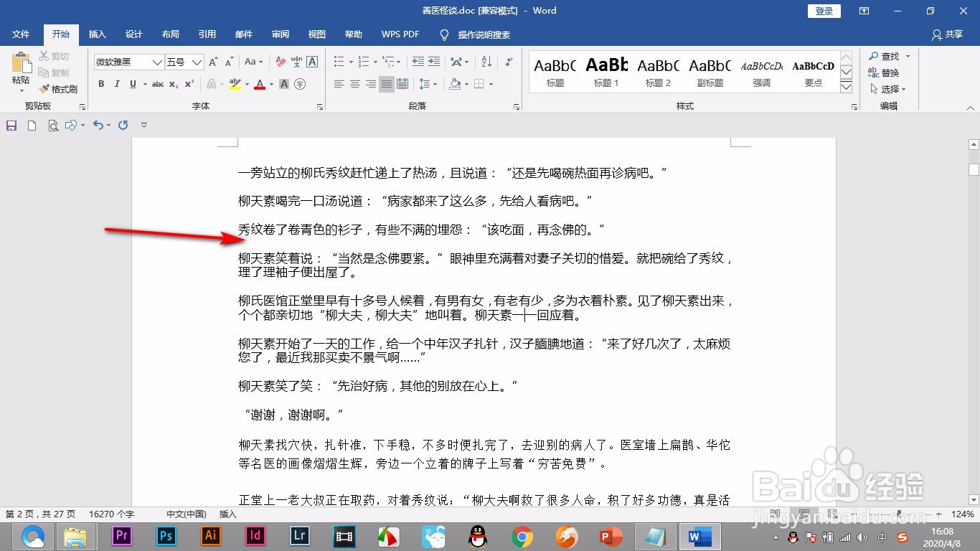Toggle Underline formatting

pyautogui.click(x=133, y=84)
